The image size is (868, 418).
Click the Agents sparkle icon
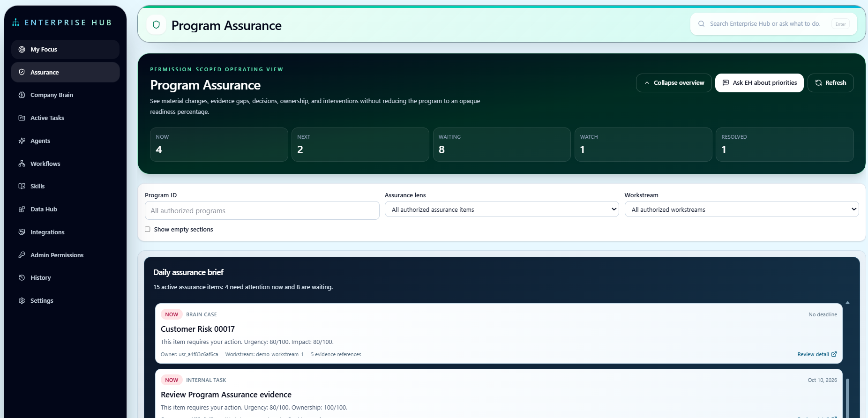pos(22,141)
